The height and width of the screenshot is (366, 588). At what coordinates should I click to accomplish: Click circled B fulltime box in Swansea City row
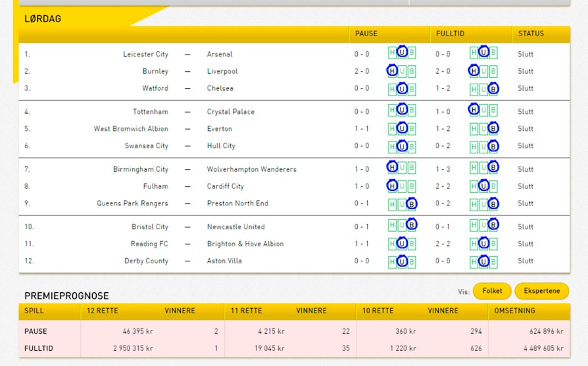pos(493,146)
